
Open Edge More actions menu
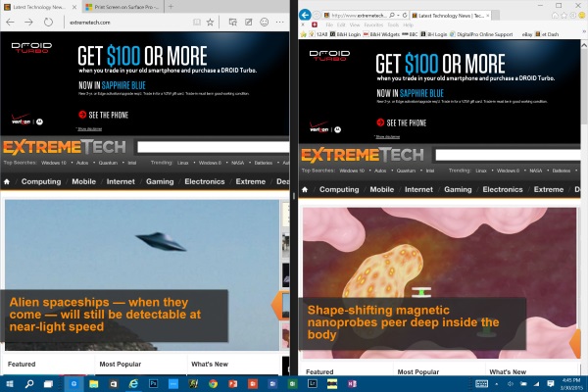[279, 23]
